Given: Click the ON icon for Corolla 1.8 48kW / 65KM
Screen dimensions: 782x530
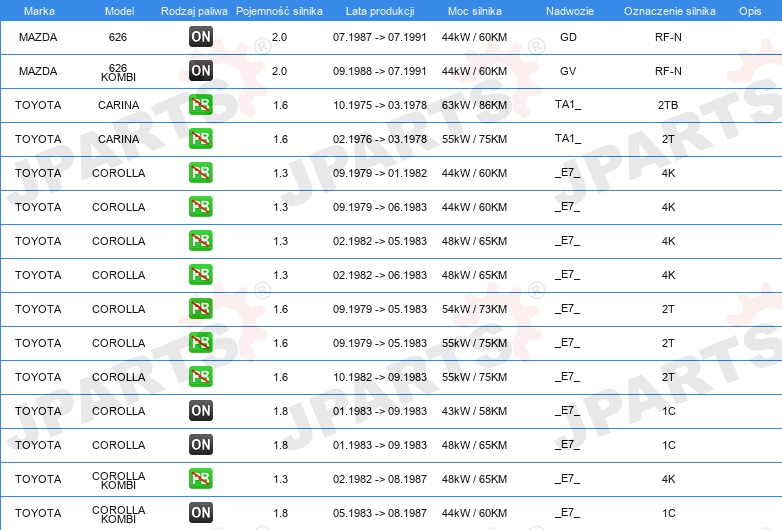Looking at the screenshot, I should (200, 444).
